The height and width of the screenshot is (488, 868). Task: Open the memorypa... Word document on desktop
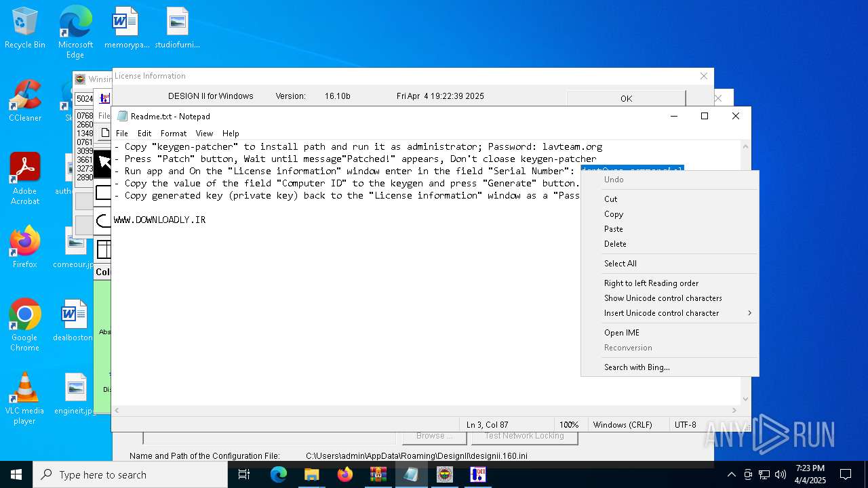[x=127, y=28]
